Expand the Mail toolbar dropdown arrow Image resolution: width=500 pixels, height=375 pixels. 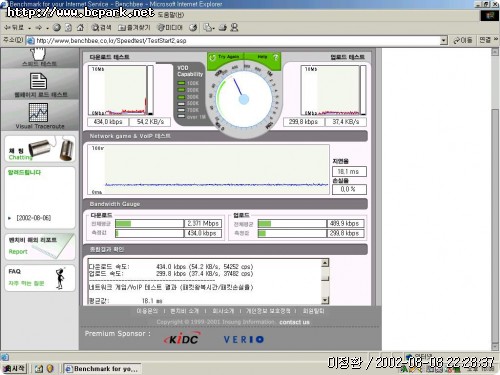click(214, 28)
